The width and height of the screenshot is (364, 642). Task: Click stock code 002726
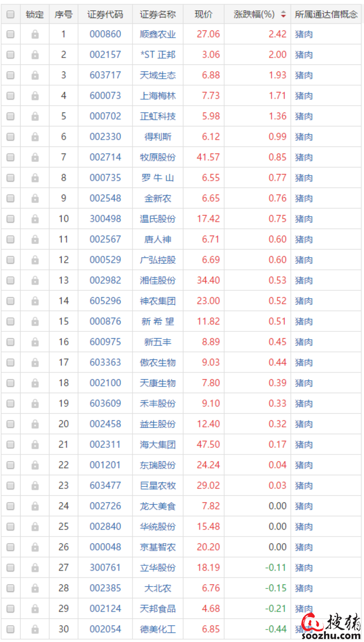(105, 506)
